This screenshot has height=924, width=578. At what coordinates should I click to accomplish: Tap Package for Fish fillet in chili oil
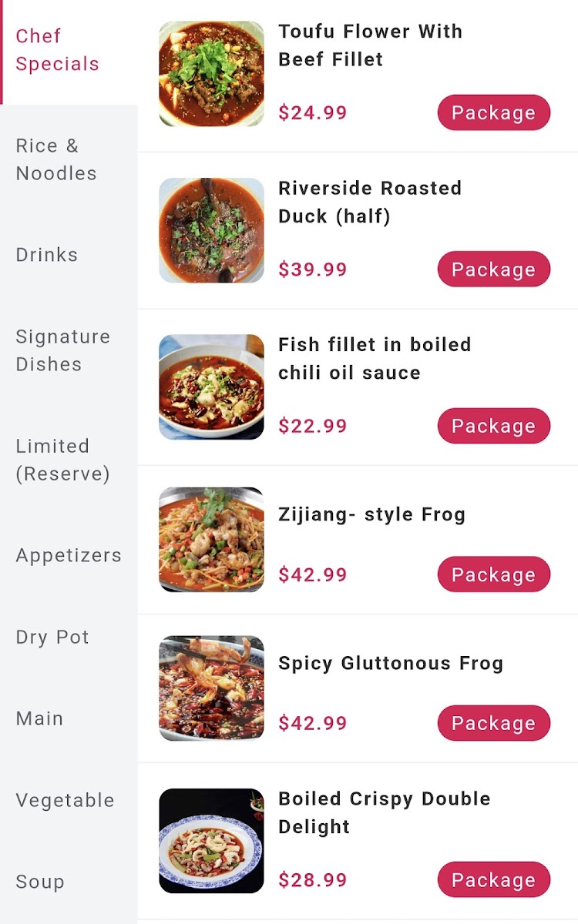pyautogui.click(x=494, y=426)
